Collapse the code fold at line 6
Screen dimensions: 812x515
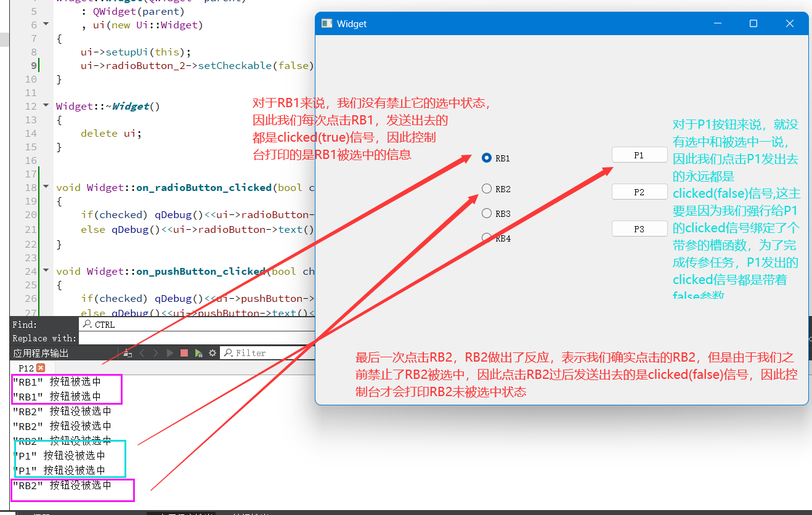46,25
